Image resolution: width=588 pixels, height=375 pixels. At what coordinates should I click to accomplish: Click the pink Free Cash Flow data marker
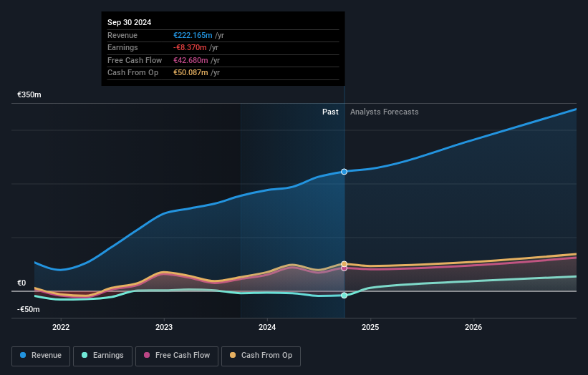point(344,268)
